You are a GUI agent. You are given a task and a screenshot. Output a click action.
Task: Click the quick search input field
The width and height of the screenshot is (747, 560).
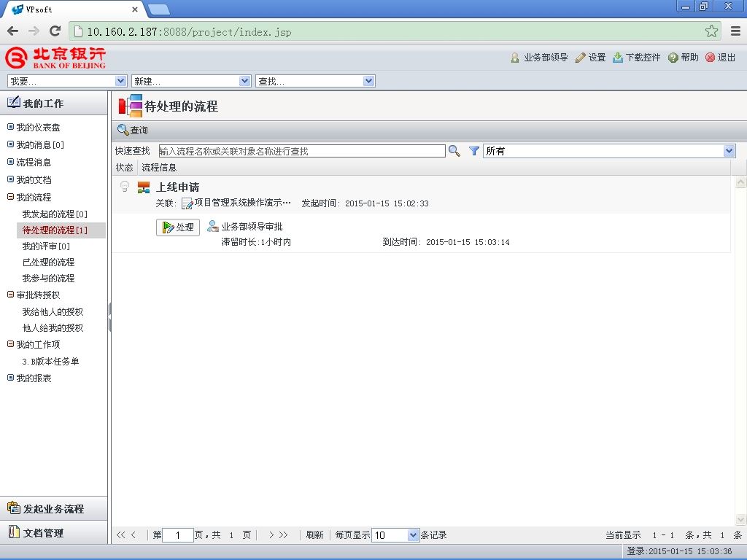[302, 151]
